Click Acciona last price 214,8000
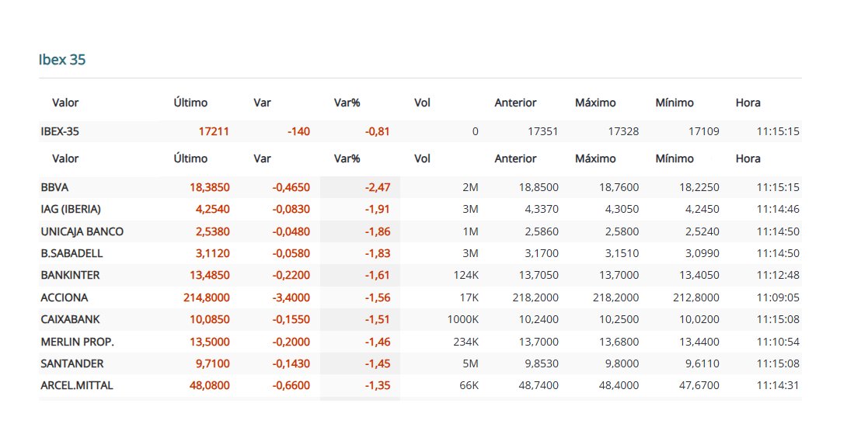The image size is (868, 445). (207, 297)
